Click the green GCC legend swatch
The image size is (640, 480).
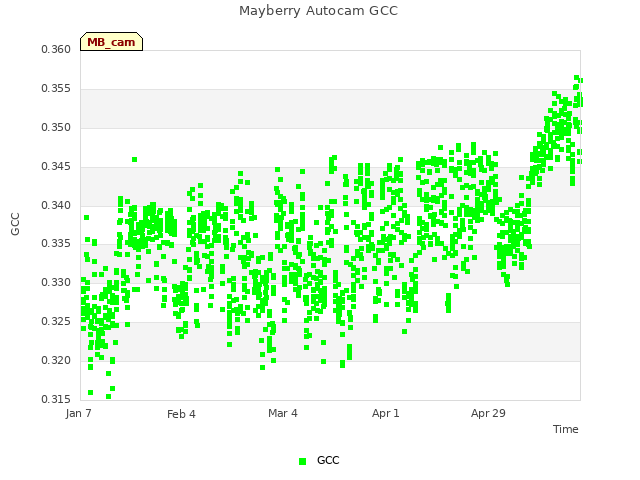coord(302,461)
